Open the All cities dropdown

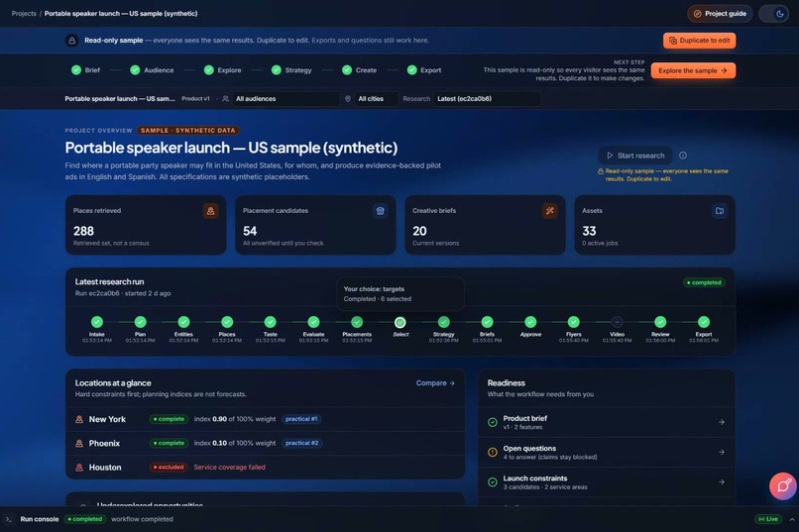[x=376, y=99]
